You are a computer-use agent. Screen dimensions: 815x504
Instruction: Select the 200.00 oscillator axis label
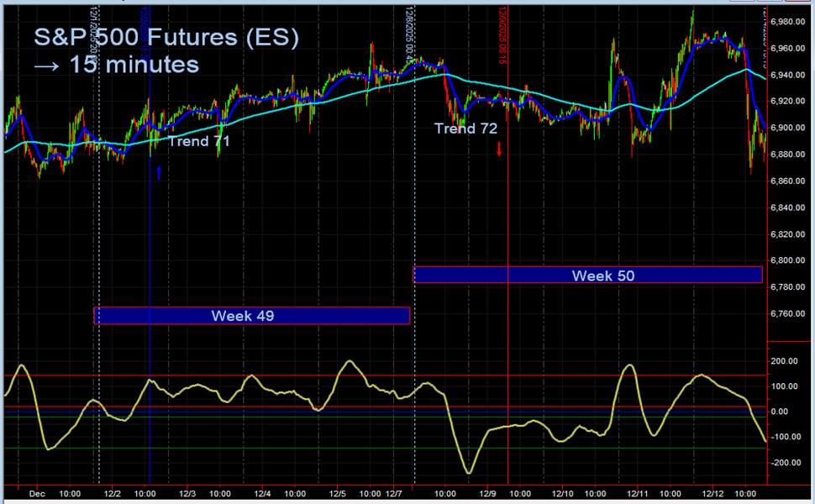[785, 361]
